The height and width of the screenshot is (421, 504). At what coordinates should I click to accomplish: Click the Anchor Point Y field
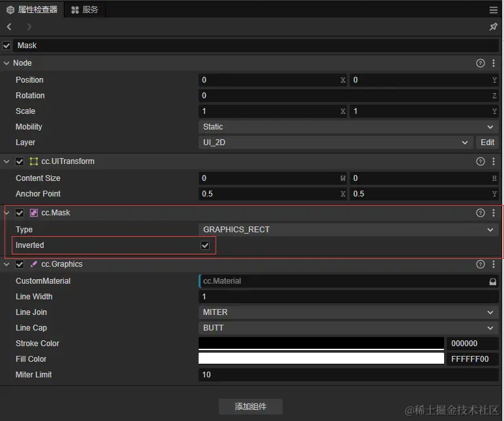pos(424,194)
